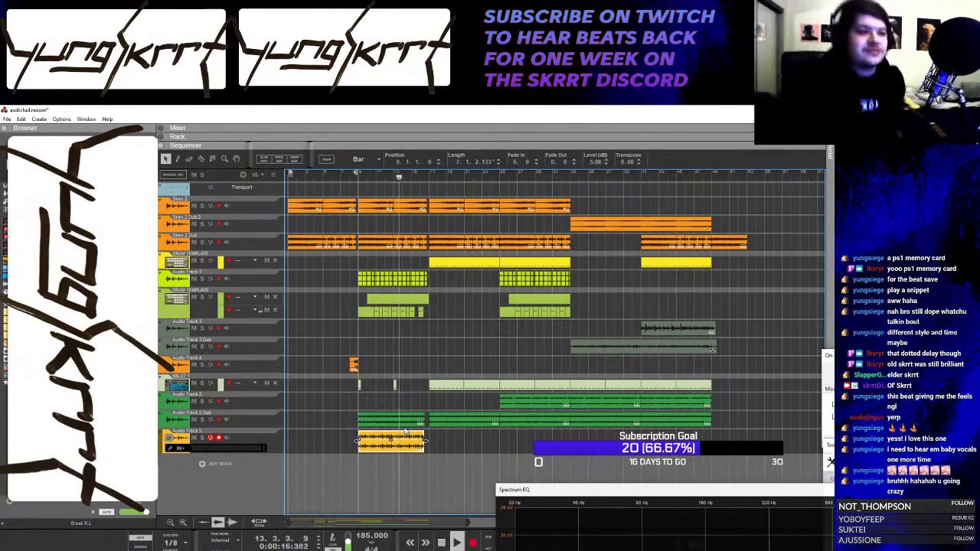Select the Hand tool
The width and height of the screenshot is (980, 551).
(x=236, y=159)
